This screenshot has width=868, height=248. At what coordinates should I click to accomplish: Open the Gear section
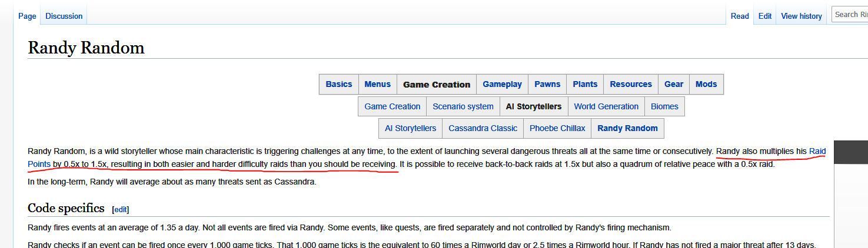pyautogui.click(x=674, y=84)
